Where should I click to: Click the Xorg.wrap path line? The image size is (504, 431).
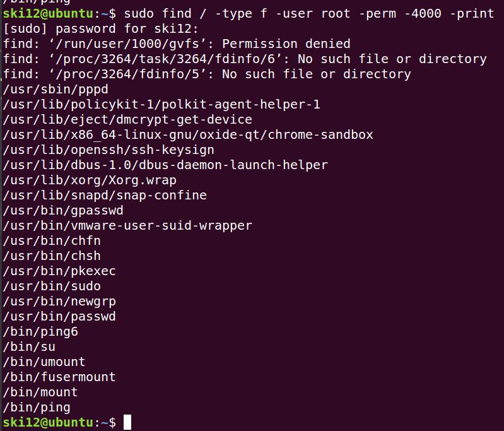coord(90,180)
